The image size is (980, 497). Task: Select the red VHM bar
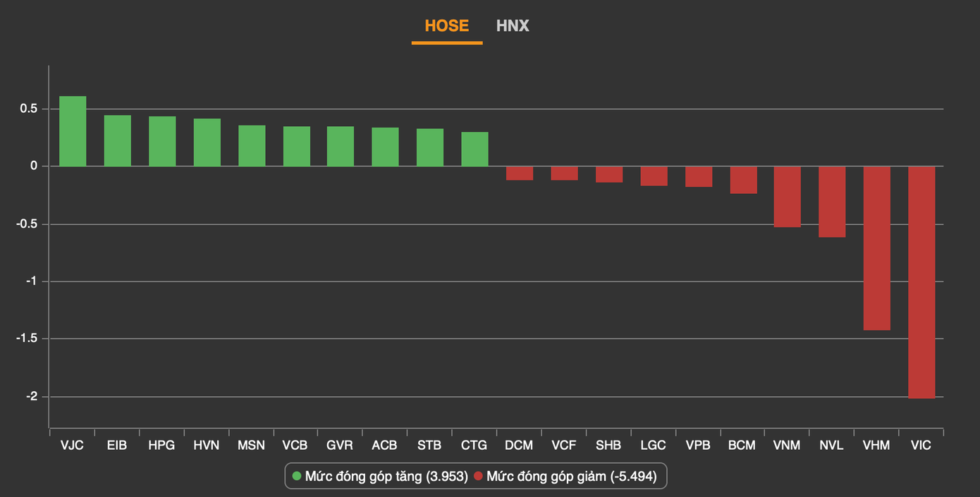click(876, 248)
